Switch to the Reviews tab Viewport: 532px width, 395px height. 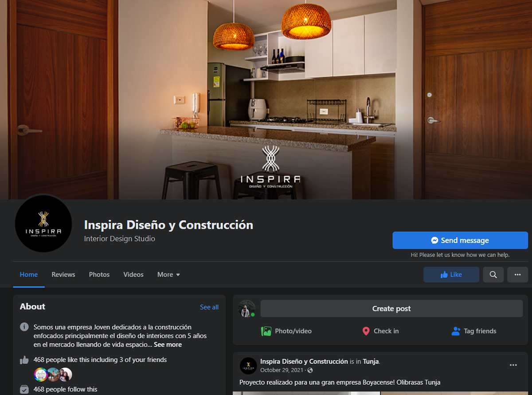click(63, 275)
